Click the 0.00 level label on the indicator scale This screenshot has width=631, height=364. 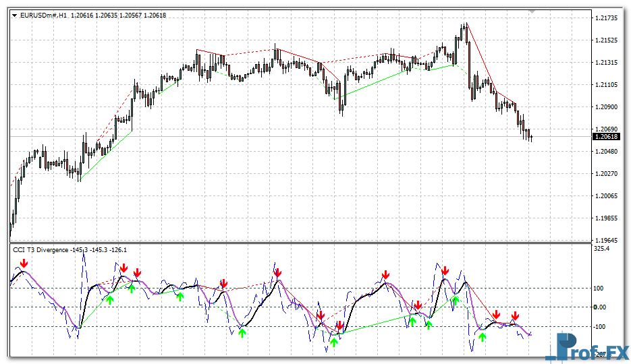[x=600, y=307]
